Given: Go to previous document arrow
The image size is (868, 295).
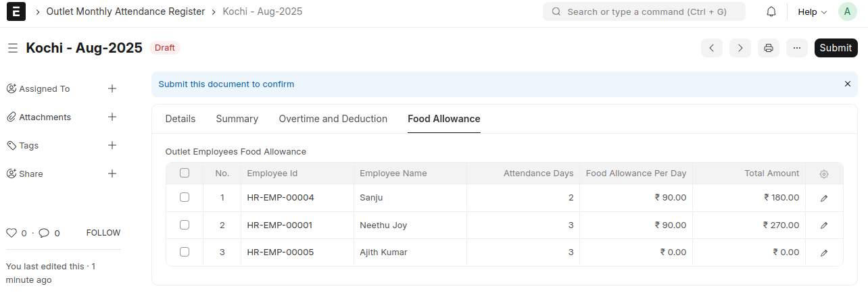Looking at the screenshot, I should point(712,48).
